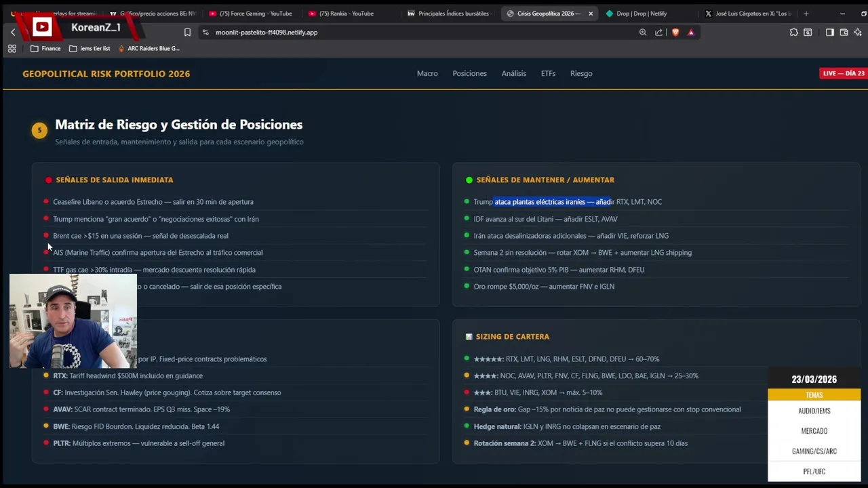
Task: Click the LIVE — DÍA 23 badge
Action: [844, 73]
